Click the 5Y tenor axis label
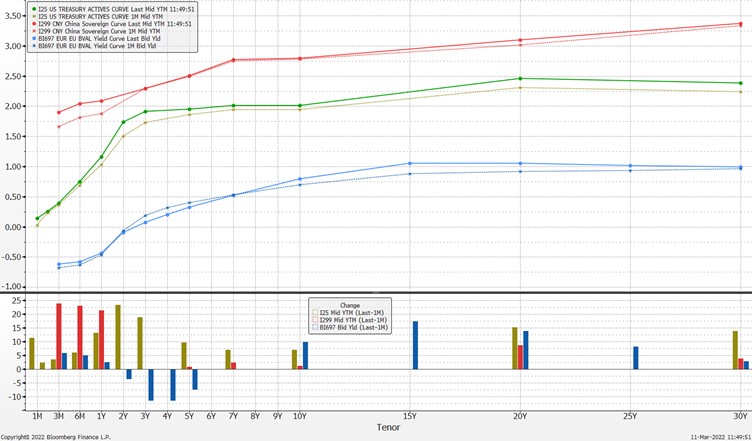752x441 pixels. click(189, 416)
